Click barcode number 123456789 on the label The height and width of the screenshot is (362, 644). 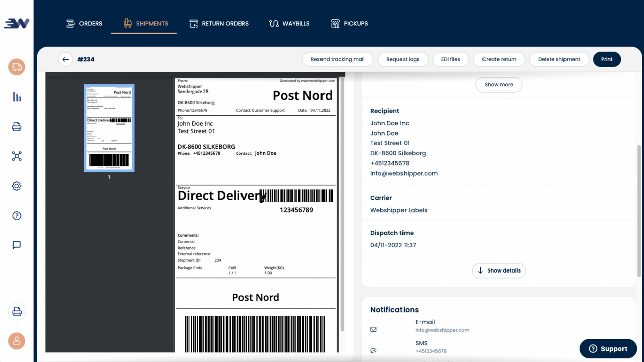click(x=296, y=210)
